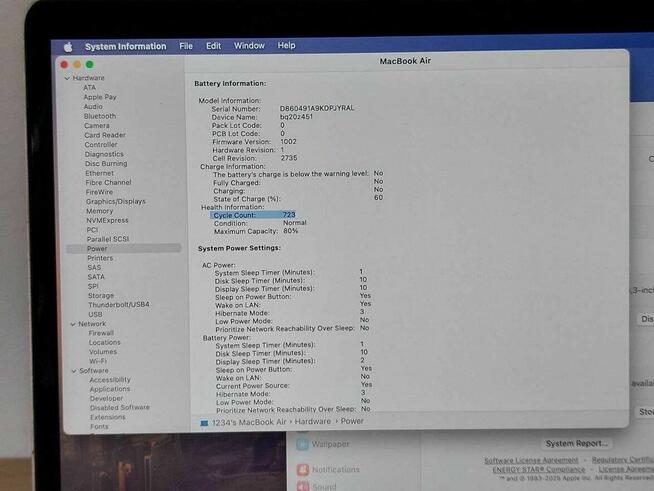
Task: Select the highlighted Power sidebar item
Action: pos(124,249)
